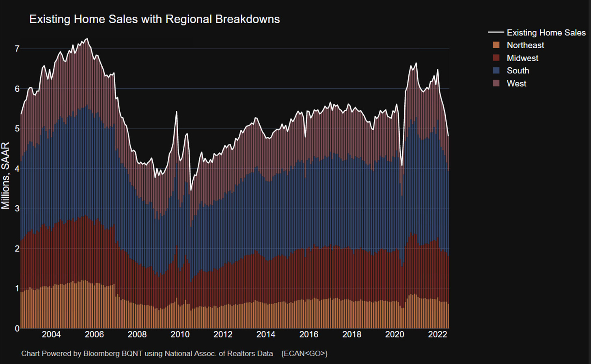Click the 2018 x-axis label

(352, 334)
